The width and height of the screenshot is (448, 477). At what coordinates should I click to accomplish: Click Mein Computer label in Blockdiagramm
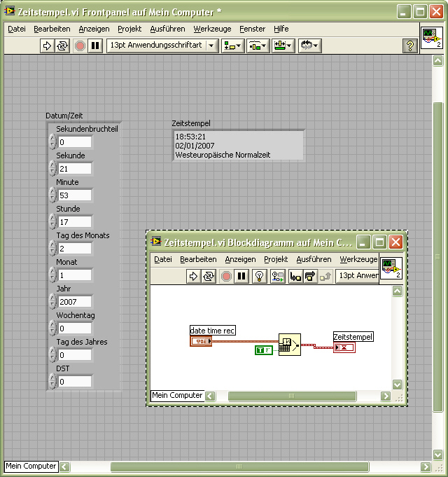tap(177, 395)
